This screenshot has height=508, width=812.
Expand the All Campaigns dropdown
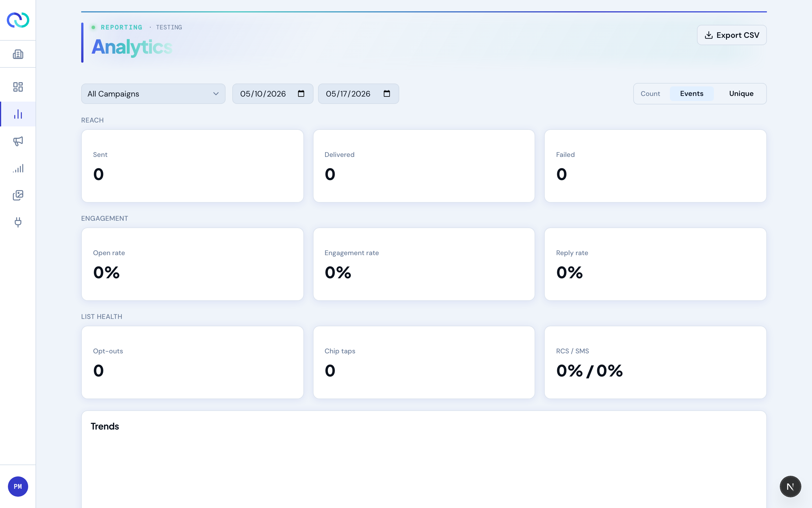[153, 94]
